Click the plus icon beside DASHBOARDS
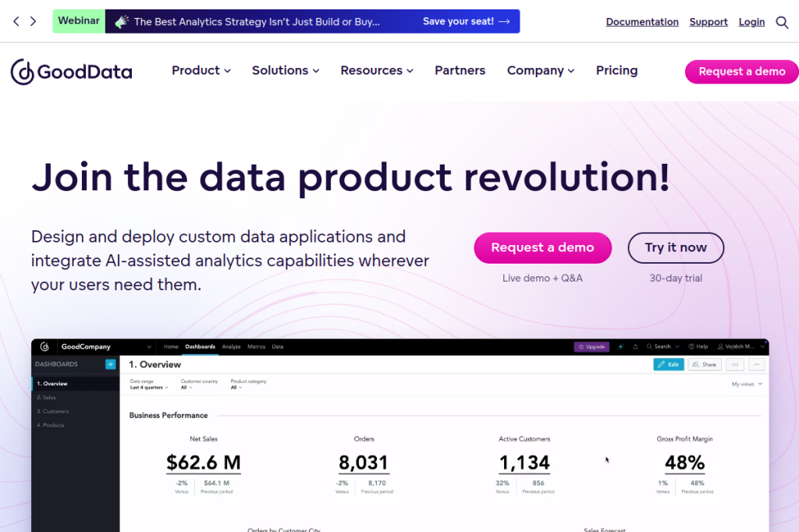 [110, 364]
